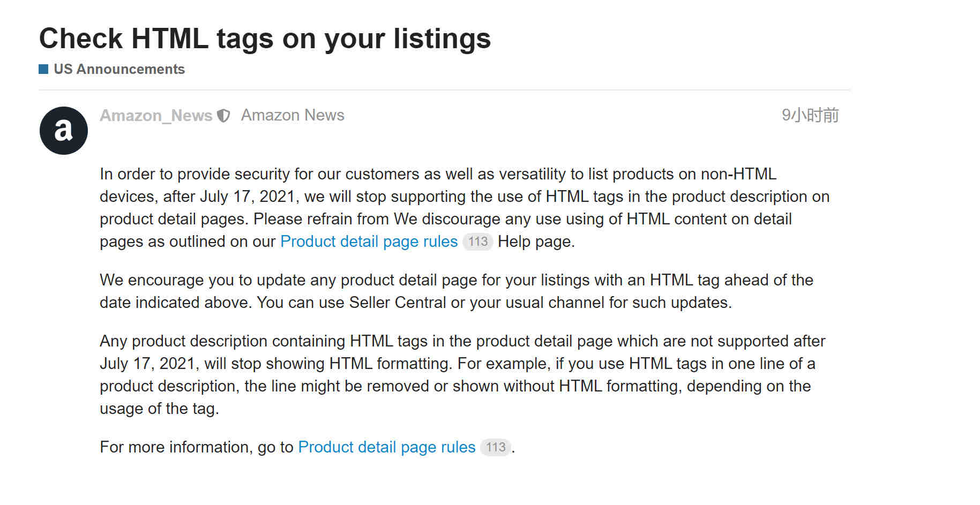Click the 'In order to provide security' line
Image resolution: width=980 pixels, height=505 pixels.
pyautogui.click(x=438, y=174)
